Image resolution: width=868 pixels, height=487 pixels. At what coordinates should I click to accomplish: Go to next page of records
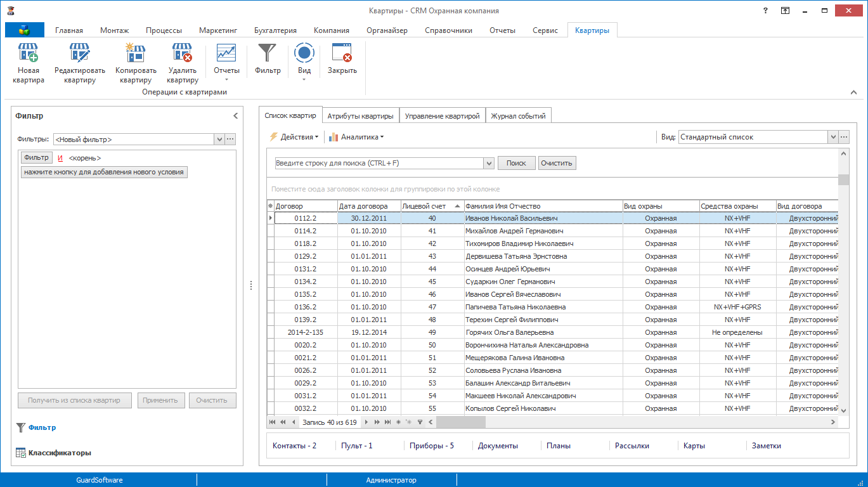[x=377, y=422]
